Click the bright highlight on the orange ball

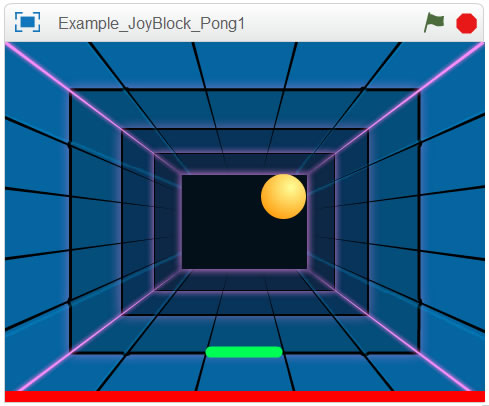(290, 189)
